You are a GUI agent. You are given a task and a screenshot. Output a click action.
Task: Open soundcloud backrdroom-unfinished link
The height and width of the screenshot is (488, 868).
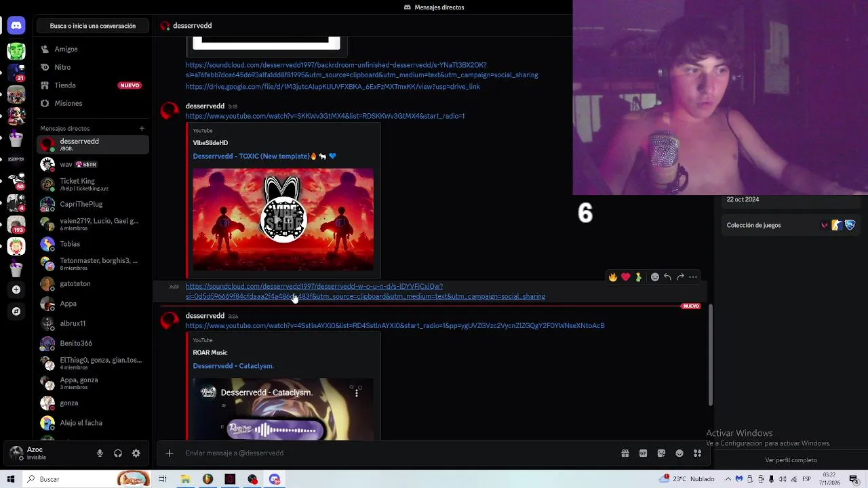pos(361,70)
